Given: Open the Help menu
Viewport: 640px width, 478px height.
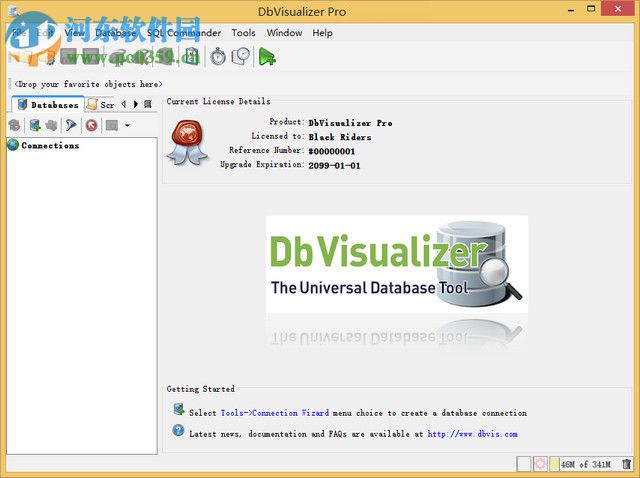Looking at the screenshot, I should 322,33.
